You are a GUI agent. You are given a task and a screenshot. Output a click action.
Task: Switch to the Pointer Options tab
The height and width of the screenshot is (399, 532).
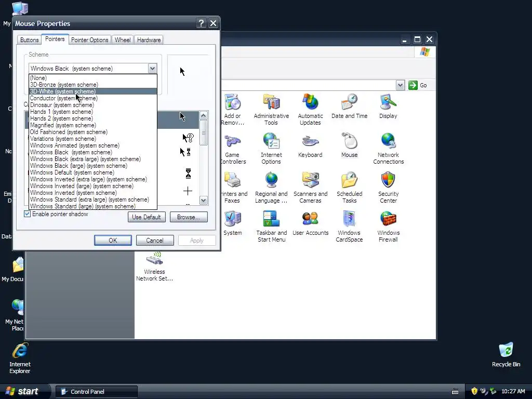pos(89,40)
